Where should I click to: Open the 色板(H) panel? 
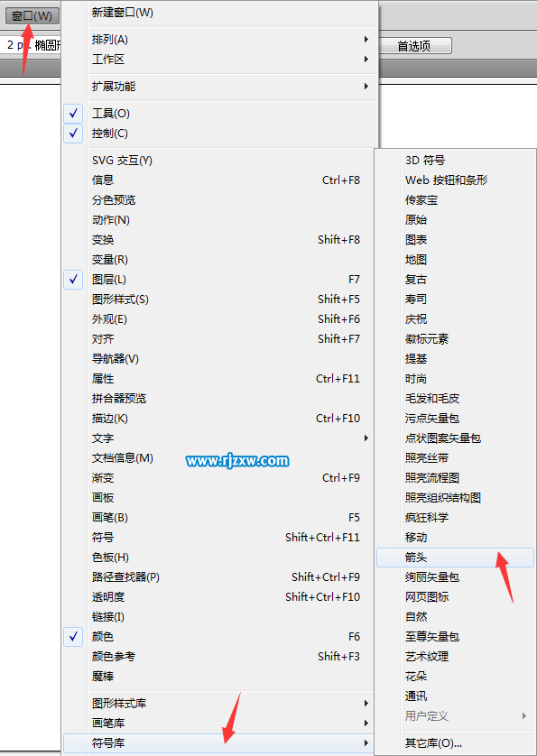click(x=219, y=558)
